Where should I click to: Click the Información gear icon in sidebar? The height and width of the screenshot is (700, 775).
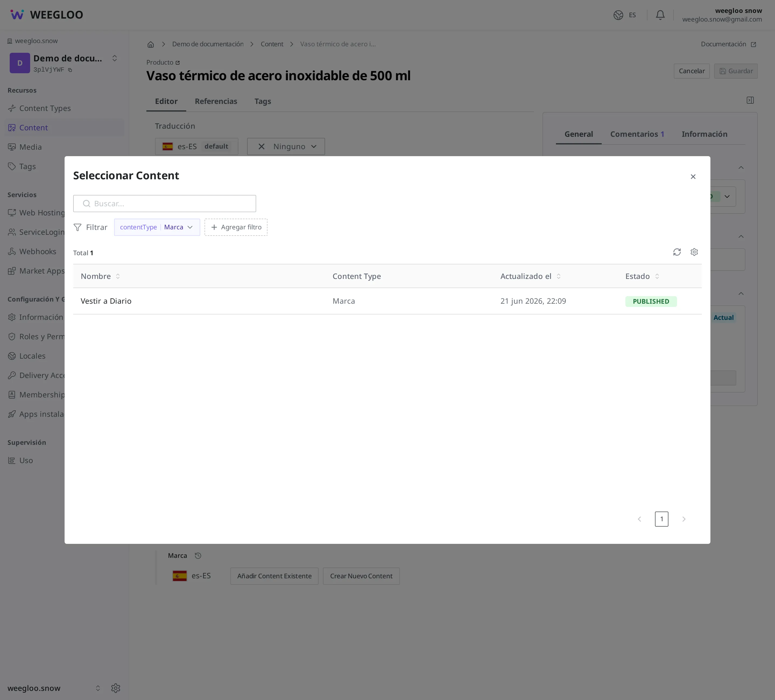(12, 317)
